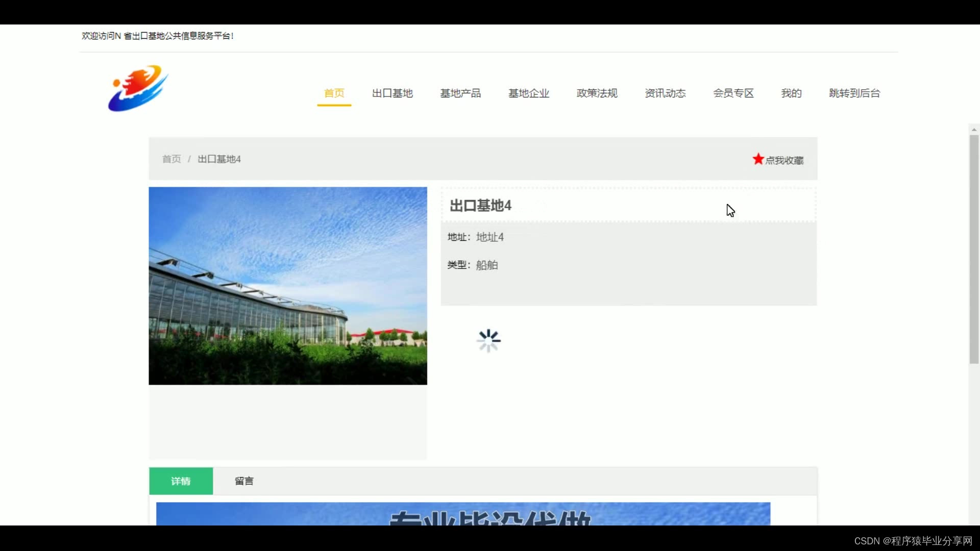
Task: Click 跳转到后台 link
Action: coord(854,93)
